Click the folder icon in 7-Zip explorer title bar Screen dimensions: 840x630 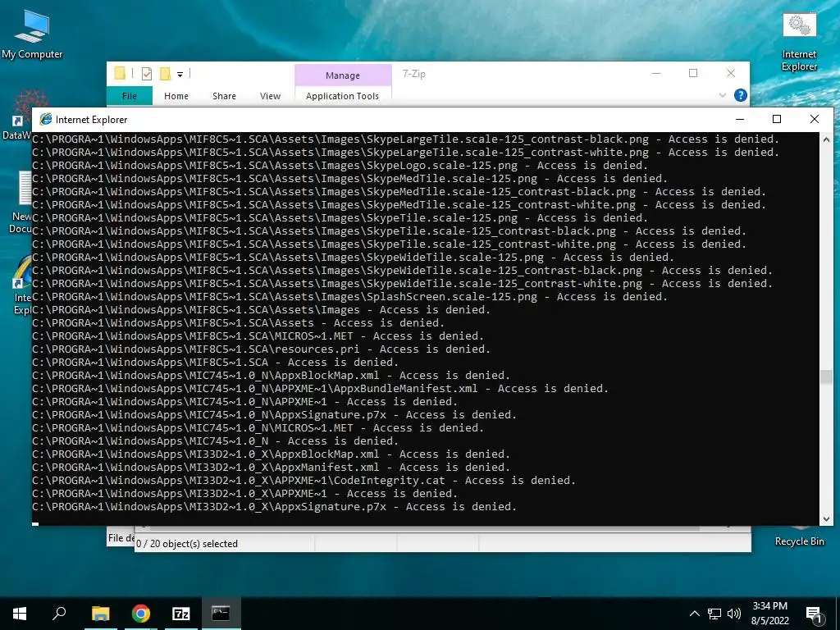[x=120, y=73]
